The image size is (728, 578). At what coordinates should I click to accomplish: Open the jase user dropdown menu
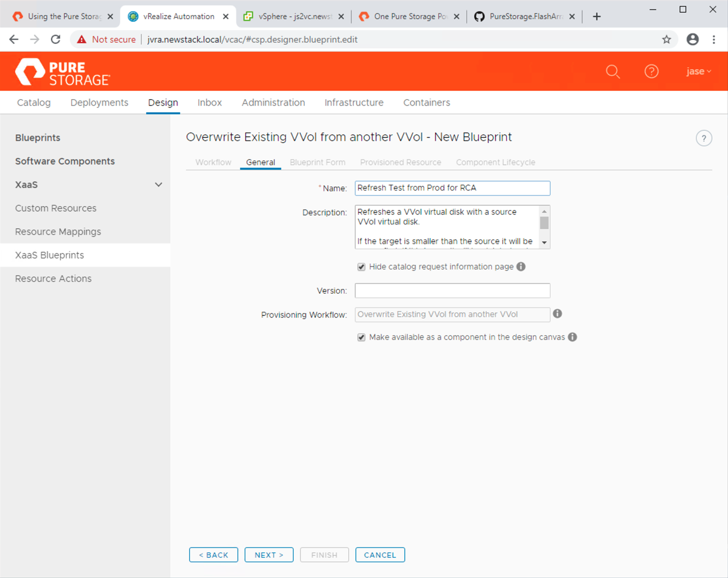click(x=698, y=71)
